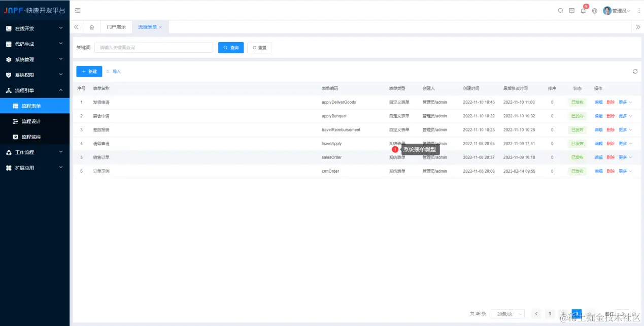This screenshot has width=644, height=326.
Task: Go to the home tab icon
Action: [92, 27]
